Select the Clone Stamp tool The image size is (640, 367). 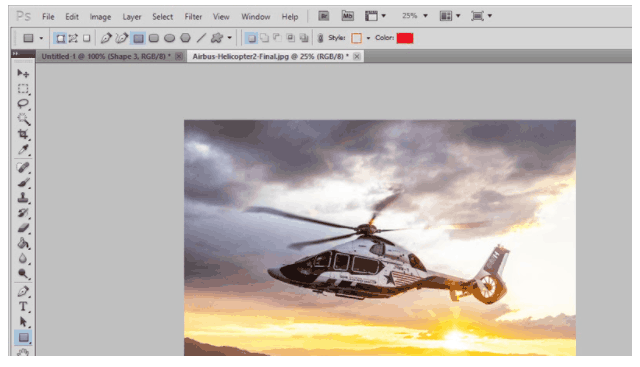23,198
